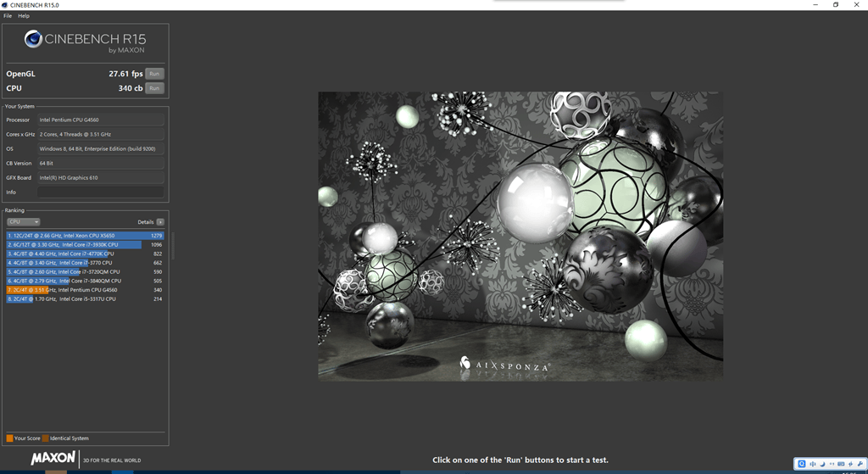
Task: Open the Help menu
Action: [24, 16]
